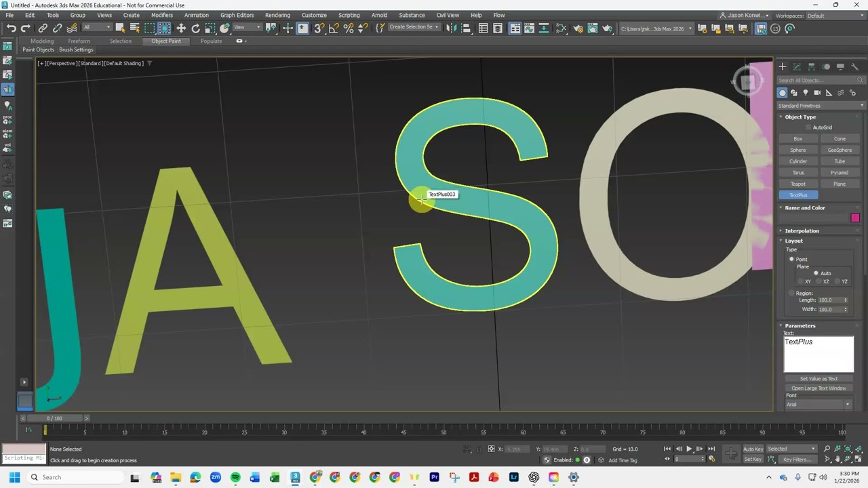Choose the Auto plane radio button
The image size is (868, 488).
[x=816, y=273]
